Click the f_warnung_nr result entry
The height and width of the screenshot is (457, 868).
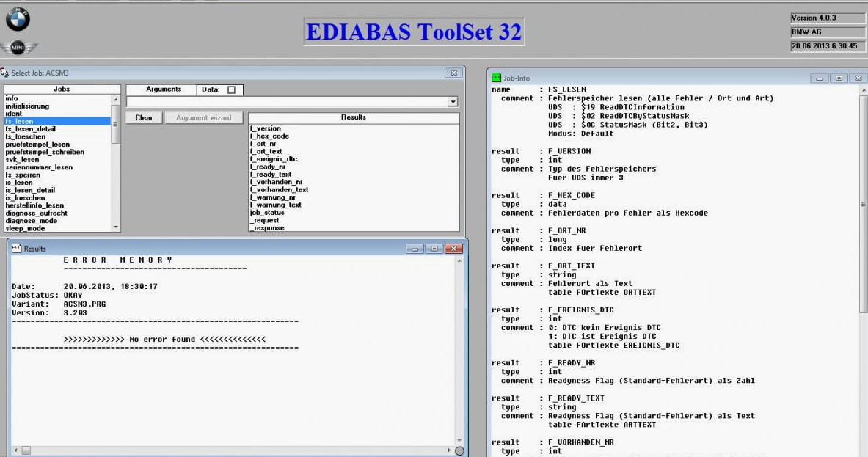pyautogui.click(x=273, y=197)
